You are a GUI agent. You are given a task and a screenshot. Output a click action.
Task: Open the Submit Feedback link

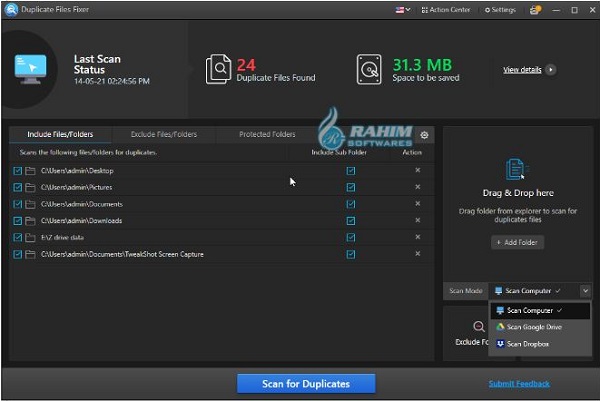[x=519, y=384]
